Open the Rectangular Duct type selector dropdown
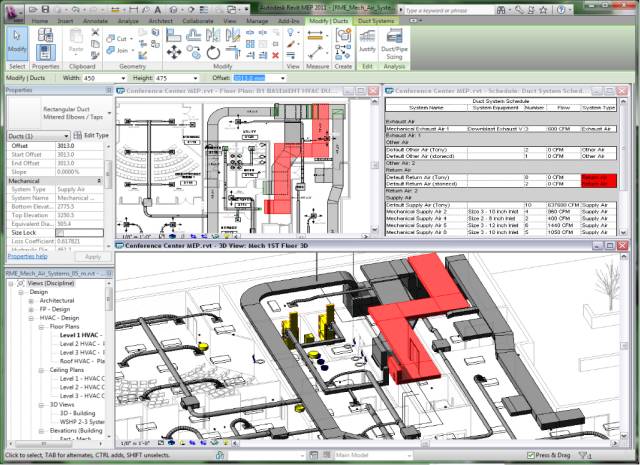 click(109, 113)
